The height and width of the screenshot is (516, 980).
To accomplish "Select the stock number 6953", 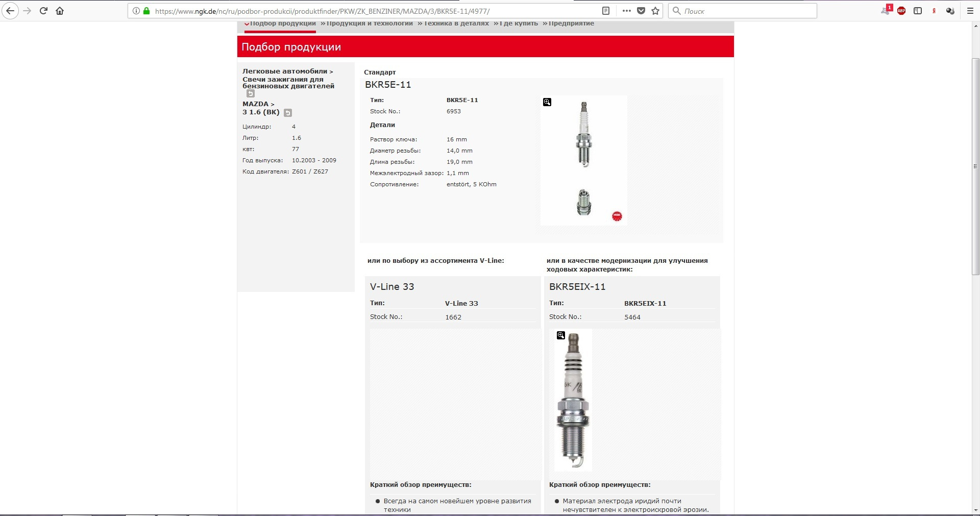I will pos(454,111).
